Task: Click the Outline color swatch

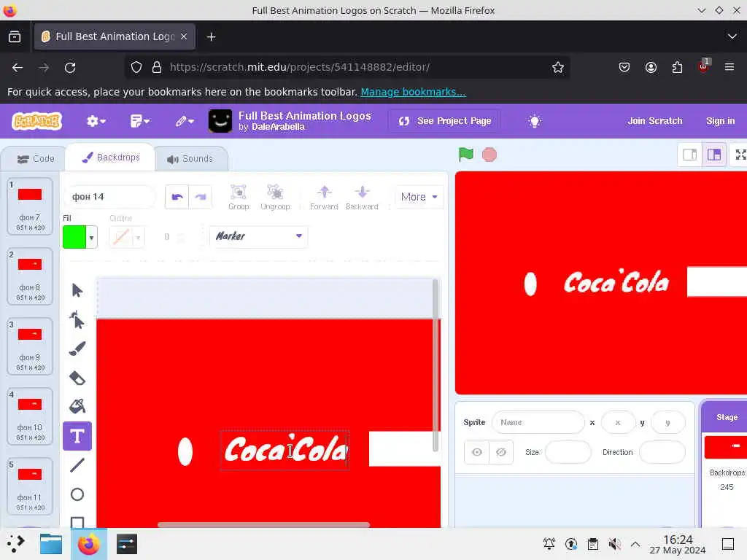Action: click(x=121, y=237)
